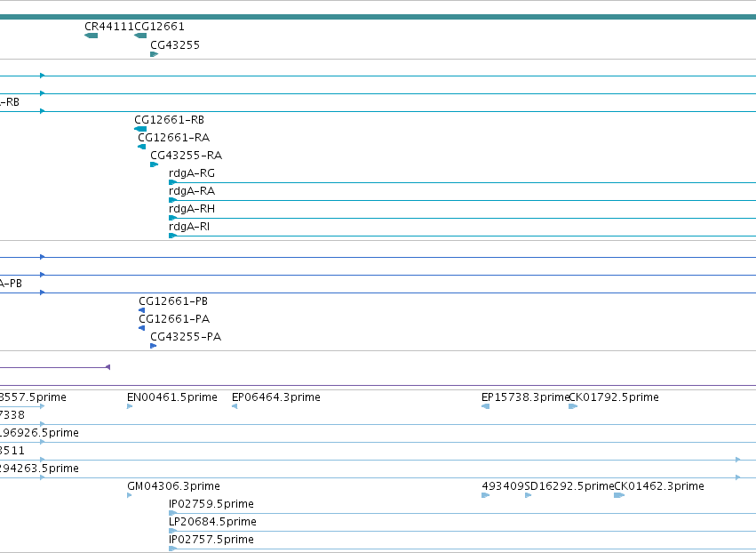Image resolution: width=756 pixels, height=553 pixels.
Task: Click the CG43255 gene arrow glyph
Action: pyautogui.click(x=155, y=54)
